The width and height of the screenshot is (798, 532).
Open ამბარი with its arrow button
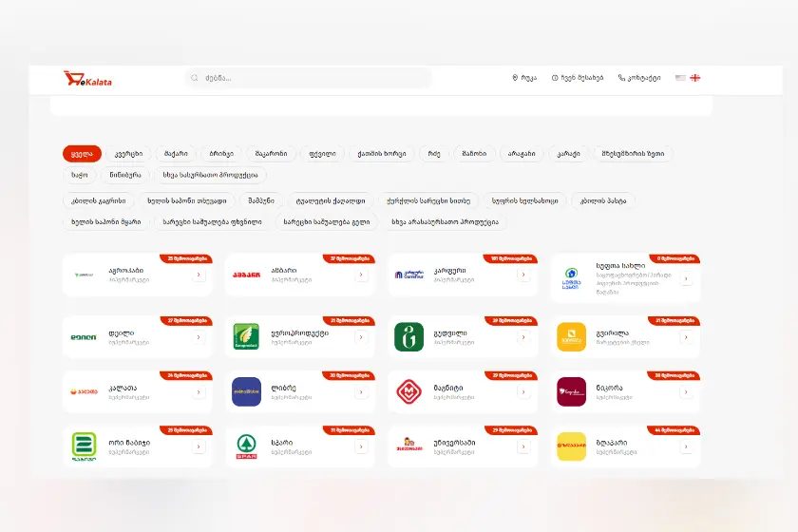(x=361, y=275)
